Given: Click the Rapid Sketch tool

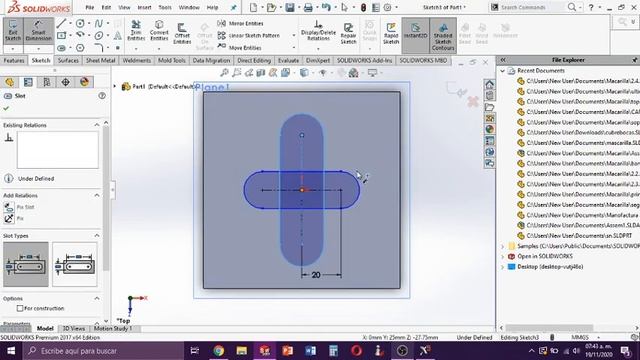Looking at the screenshot, I should pyautogui.click(x=391, y=33).
